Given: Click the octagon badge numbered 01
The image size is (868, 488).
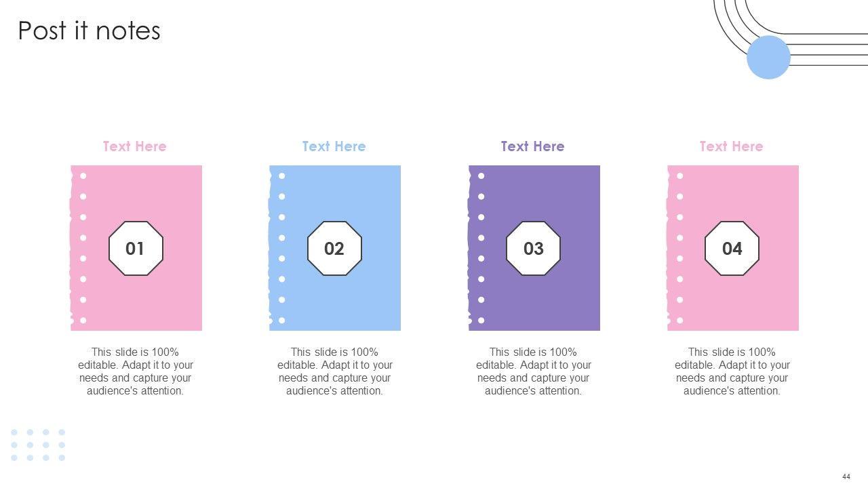Looking at the screenshot, I should click(x=136, y=248).
